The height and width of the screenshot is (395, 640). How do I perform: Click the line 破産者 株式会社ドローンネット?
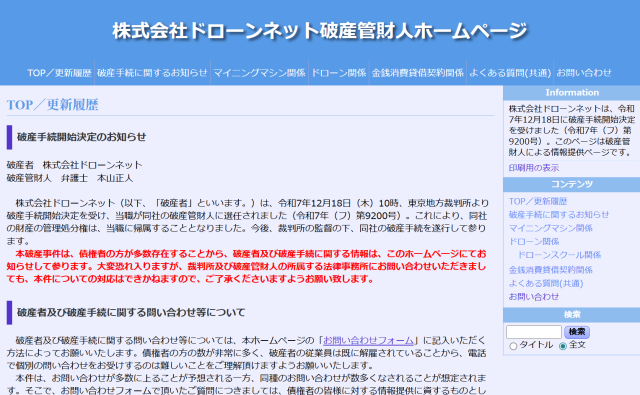click(75, 165)
